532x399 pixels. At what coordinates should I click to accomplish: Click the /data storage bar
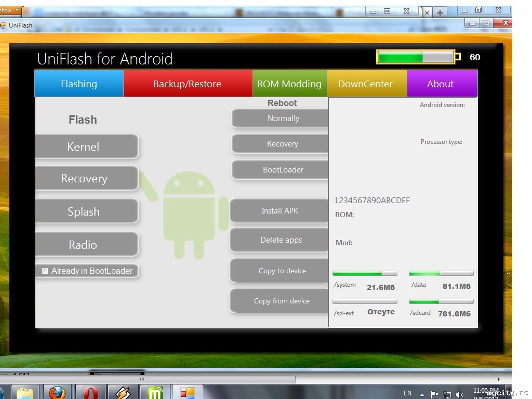coord(441,273)
